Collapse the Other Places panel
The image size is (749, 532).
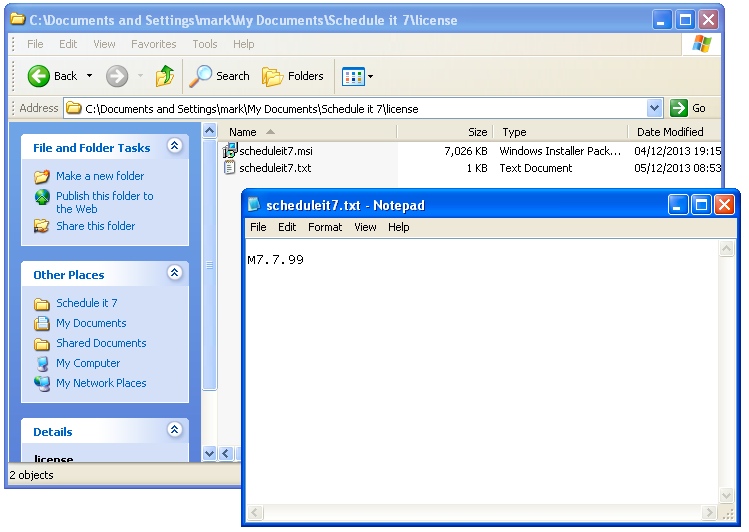coord(174,273)
